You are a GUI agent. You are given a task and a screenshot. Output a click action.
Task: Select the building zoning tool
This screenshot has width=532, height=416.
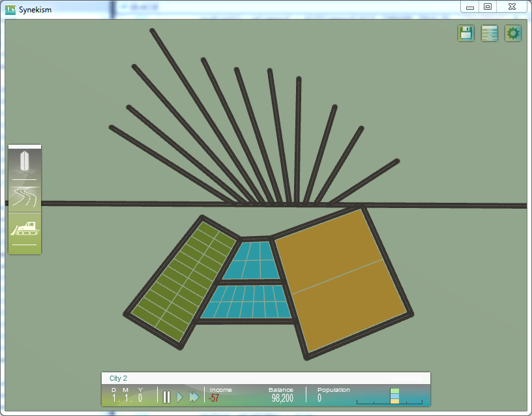click(24, 164)
